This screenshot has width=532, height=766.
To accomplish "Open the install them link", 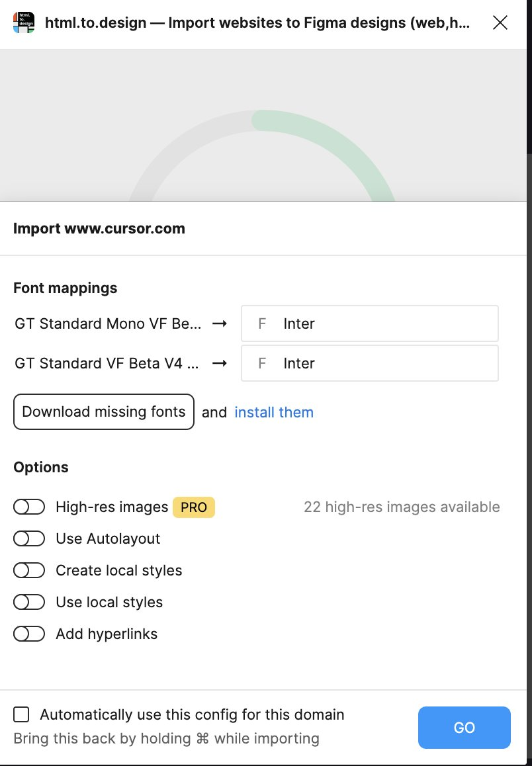I will [x=274, y=412].
